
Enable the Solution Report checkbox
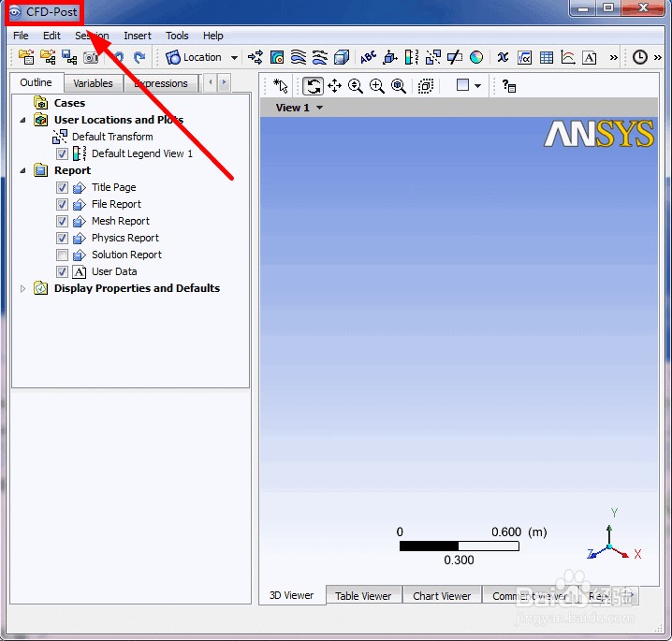click(x=62, y=255)
